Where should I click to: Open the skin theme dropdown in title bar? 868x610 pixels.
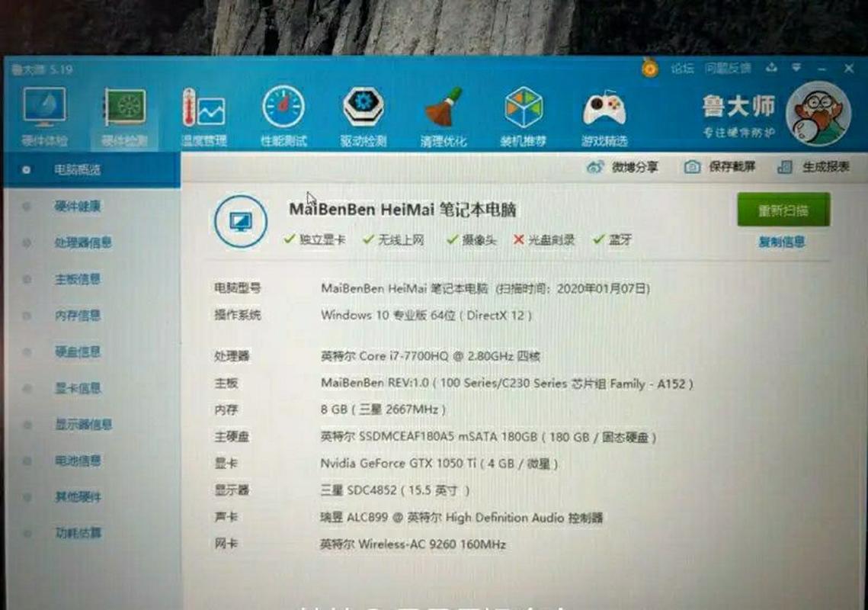pyautogui.click(x=796, y=68)
